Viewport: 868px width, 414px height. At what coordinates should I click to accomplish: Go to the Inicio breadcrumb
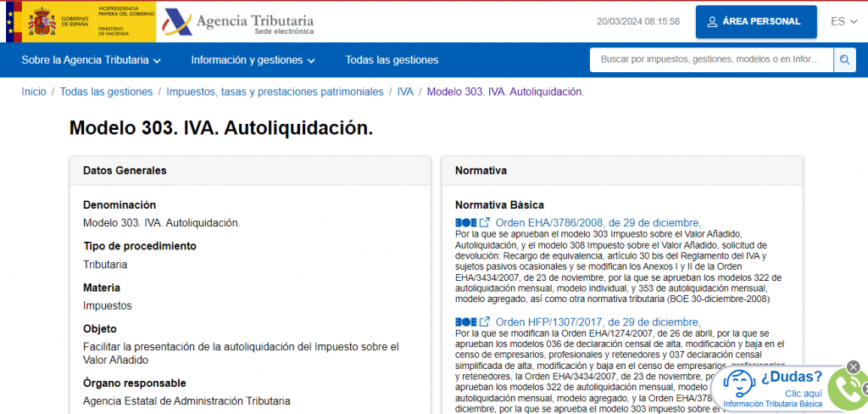click(x=34, y=92)
